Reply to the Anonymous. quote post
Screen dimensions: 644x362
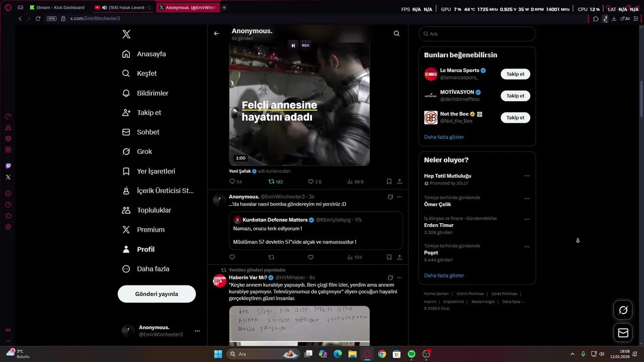point(232,257)
